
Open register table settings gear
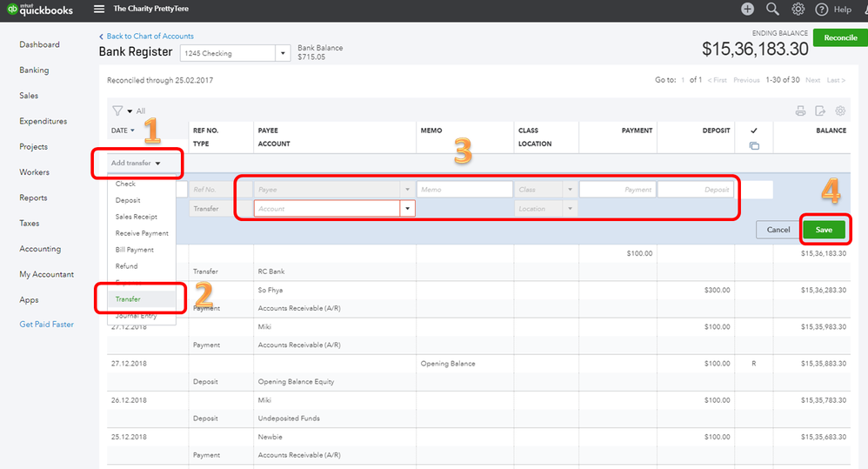[x=840, y=111]
